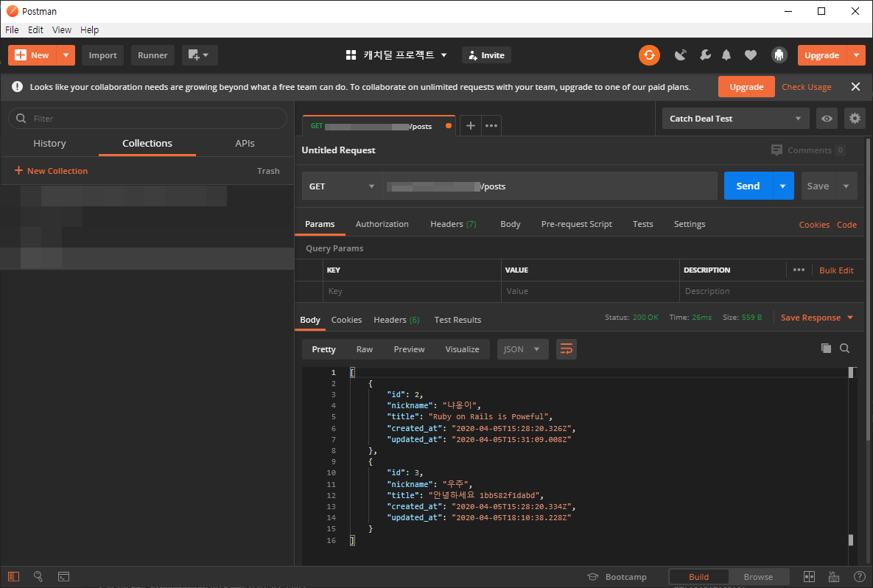Open keyboard shortcuts icon
The image size is (873, 588).
click(x=833, y=576)
